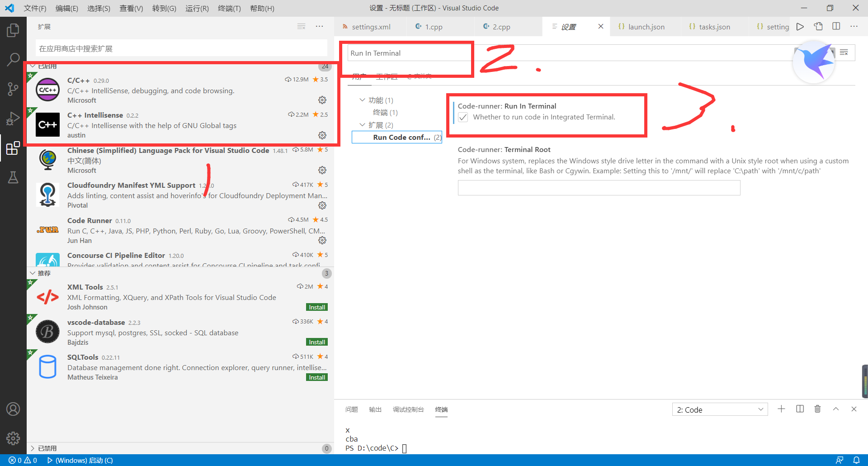Open the Code Runner extension entry

[181, 230]
